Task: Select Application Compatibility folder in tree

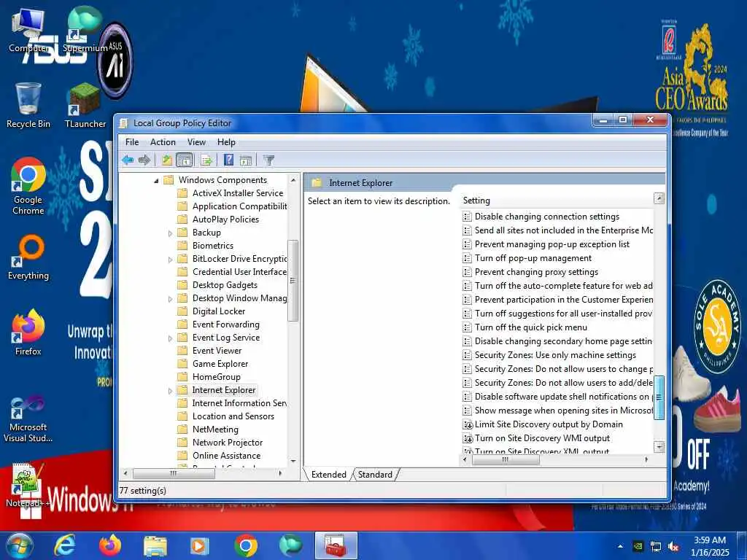Action: [x=239, y=206]
